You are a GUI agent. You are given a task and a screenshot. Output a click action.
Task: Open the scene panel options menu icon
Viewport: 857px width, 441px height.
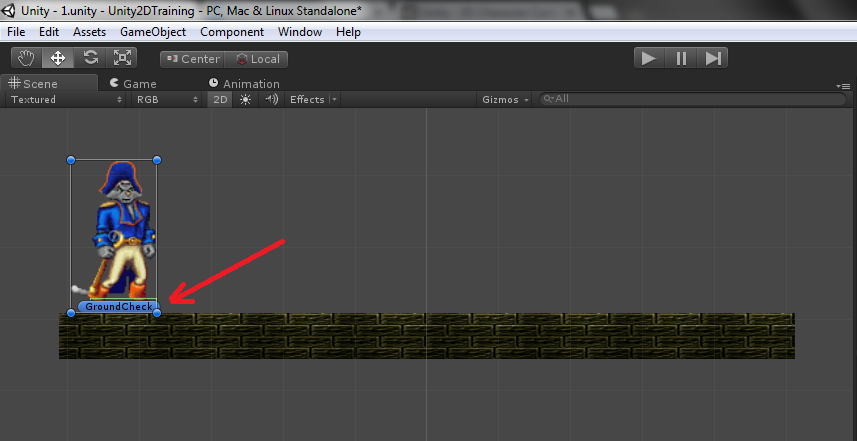[843, 86]
